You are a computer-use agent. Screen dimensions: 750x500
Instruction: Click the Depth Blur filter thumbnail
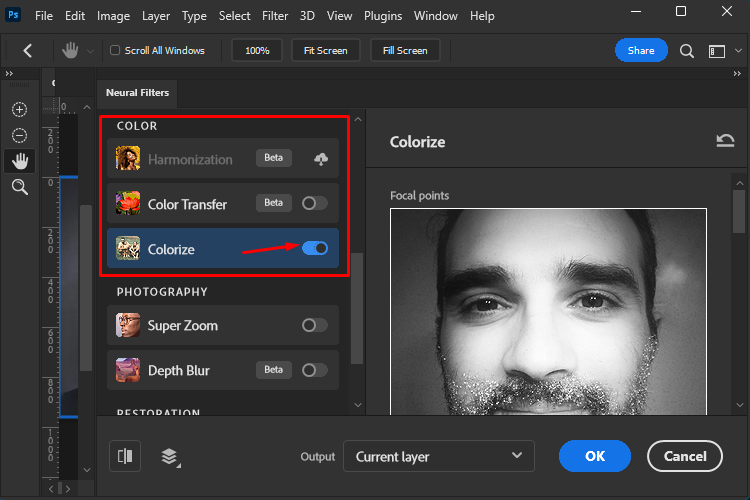[128, 370]
